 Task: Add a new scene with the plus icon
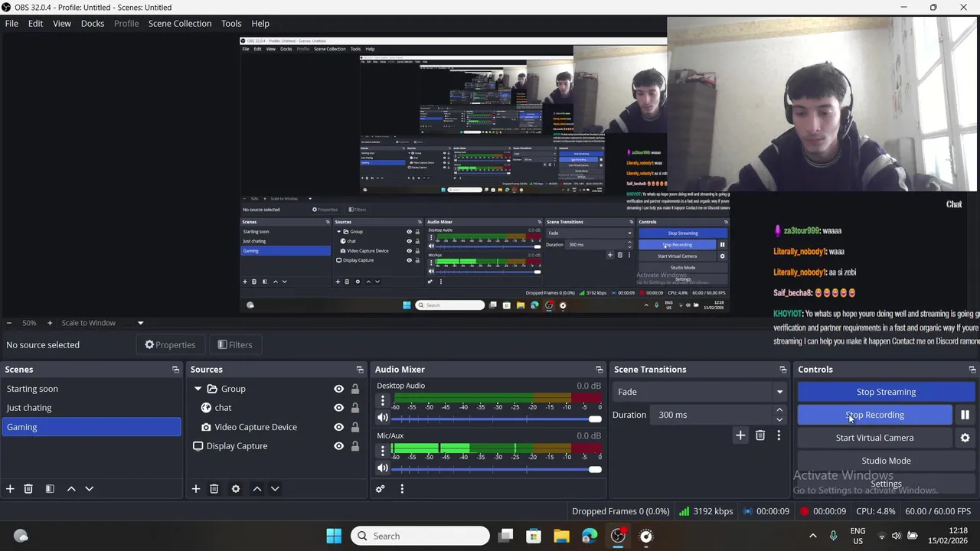pyautogui.click(x=10, y=489)
